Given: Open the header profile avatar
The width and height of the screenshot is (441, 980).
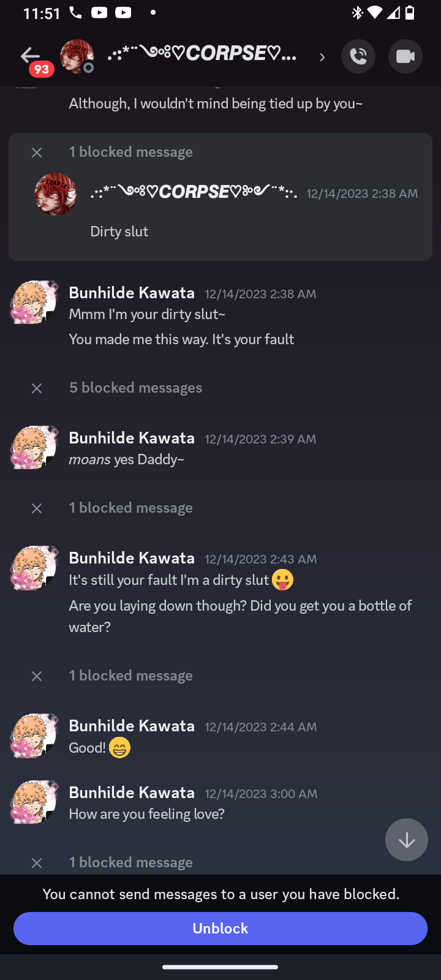Looking at the screenshot, I should [77, 56].
